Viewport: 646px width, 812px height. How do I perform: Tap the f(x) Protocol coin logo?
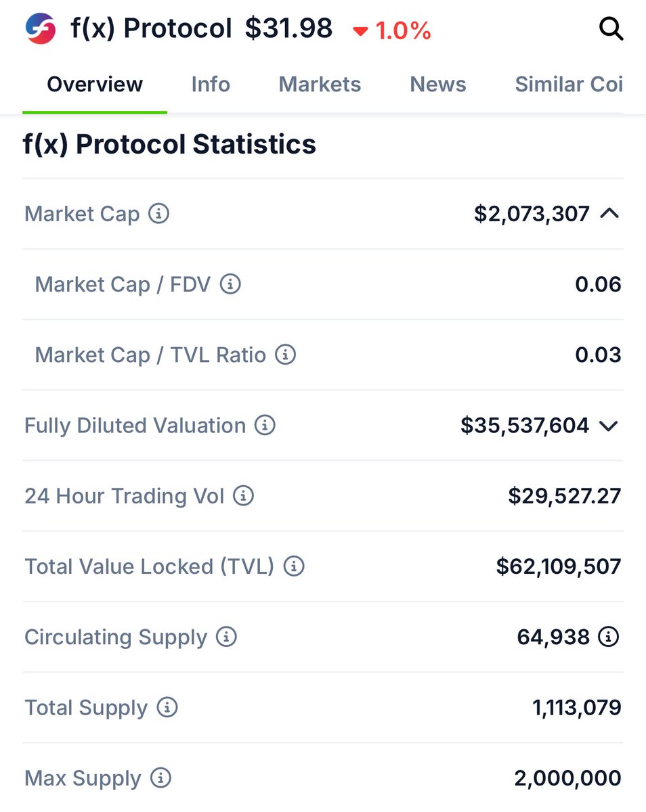[40, 28]
